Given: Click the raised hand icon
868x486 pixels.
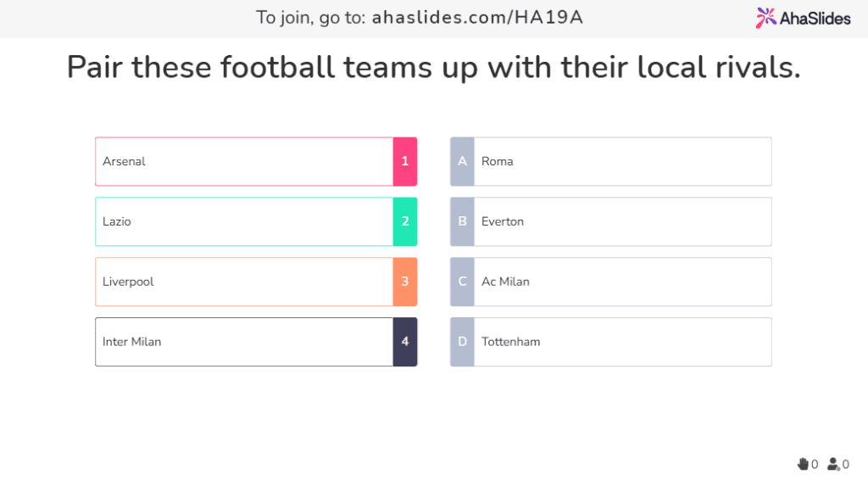Looking at the screenshot, I should coord(803,464).
